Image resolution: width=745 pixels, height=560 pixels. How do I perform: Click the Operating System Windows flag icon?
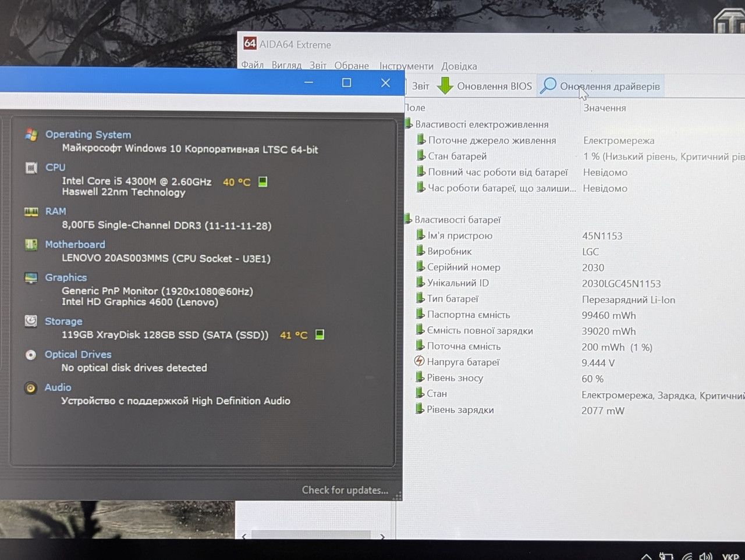coord(31,135)
